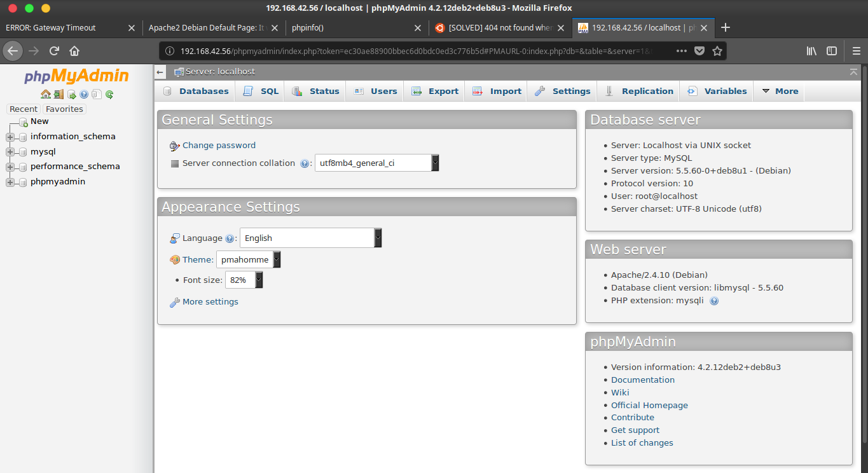Open the Official Homepage link

pyautogui.click(x=649, y=406)
